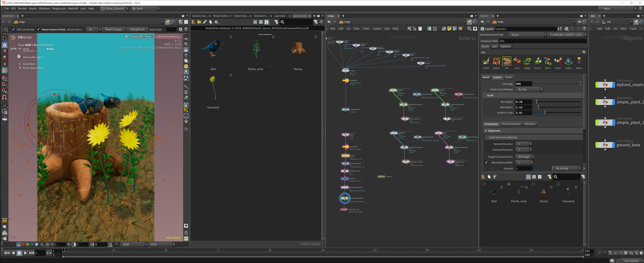Check the Tournesol asset checkbox
The image size is (644, 263).
(x=558, y=184)
